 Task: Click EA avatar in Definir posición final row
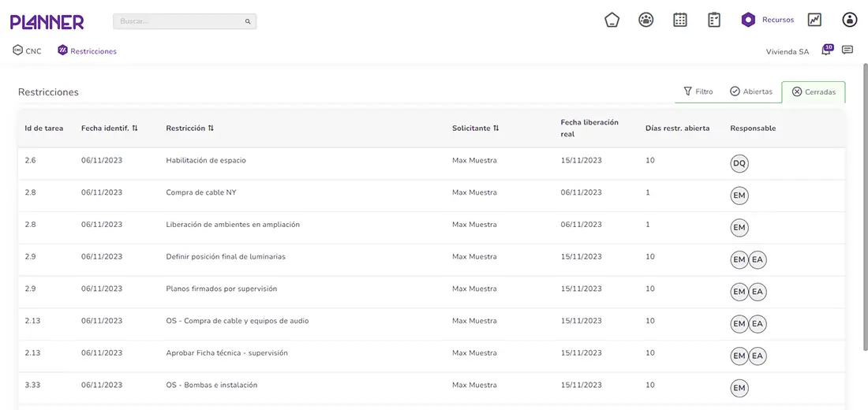758,260
